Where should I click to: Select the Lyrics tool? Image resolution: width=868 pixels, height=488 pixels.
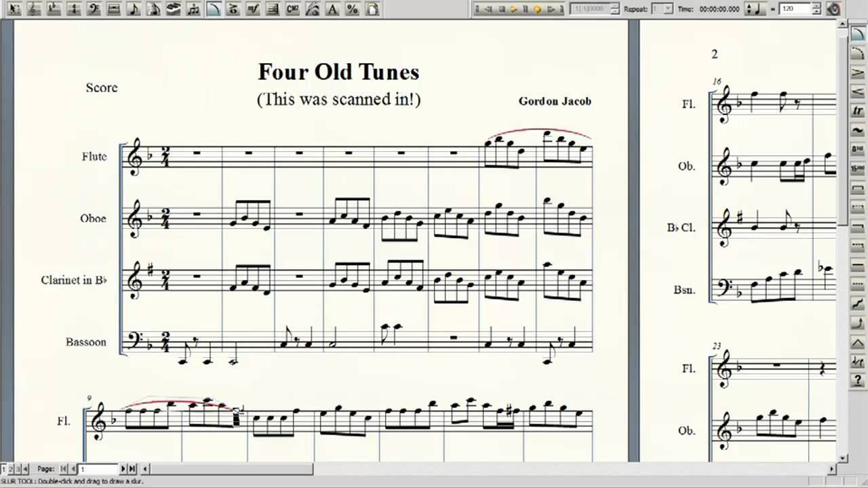click(x=313, y=9)
